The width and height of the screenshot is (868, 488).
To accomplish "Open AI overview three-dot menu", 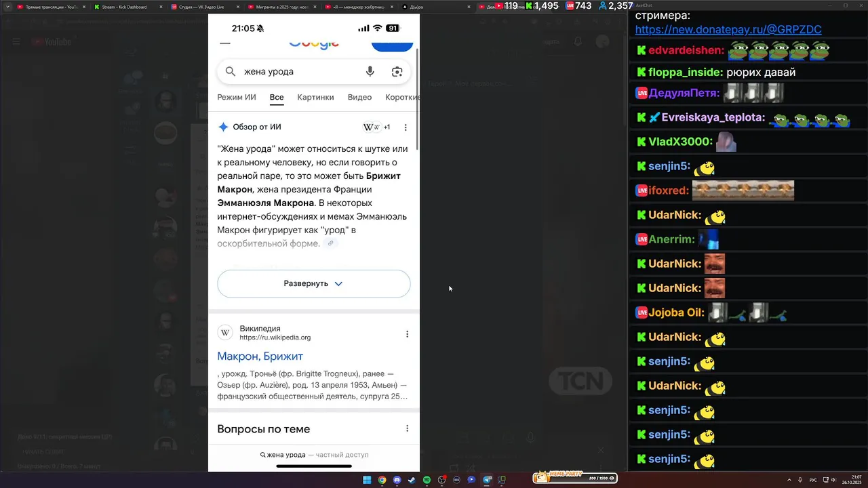I will (x=406, y=127).
